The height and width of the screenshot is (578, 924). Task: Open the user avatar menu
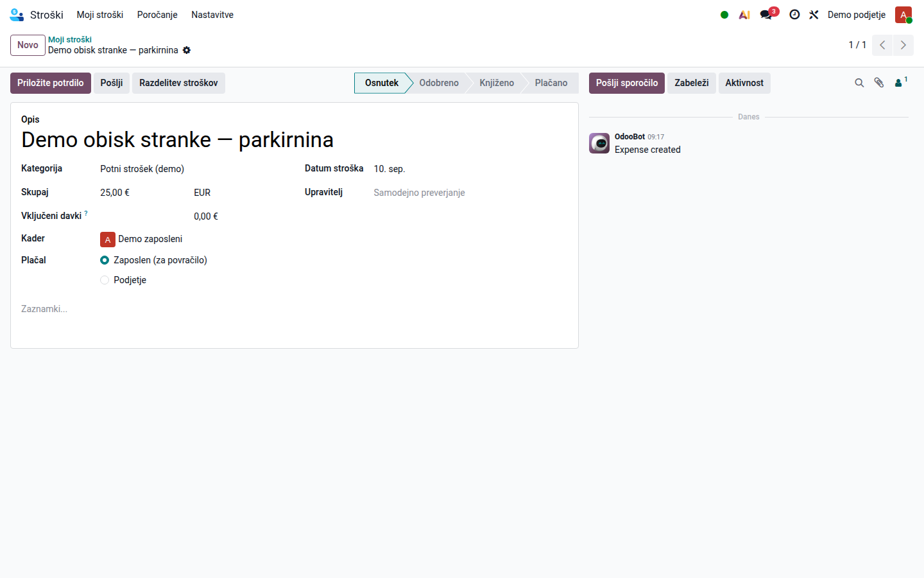point(903,15)
